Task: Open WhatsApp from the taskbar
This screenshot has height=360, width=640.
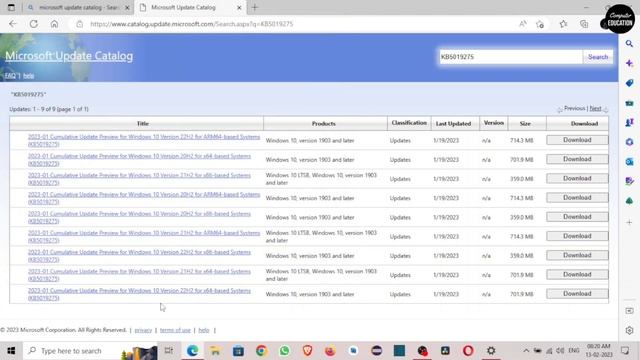Action: 284,351
